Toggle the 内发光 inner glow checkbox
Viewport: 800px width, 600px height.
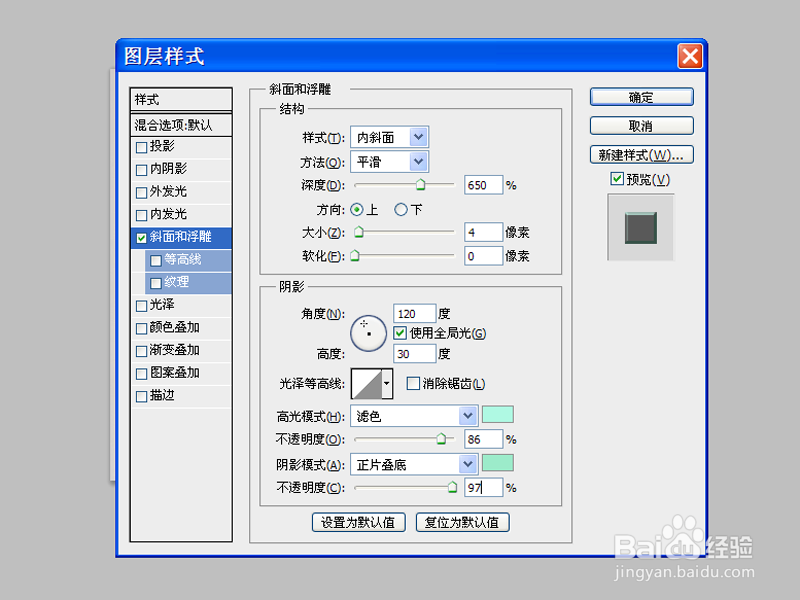pos(141,215)
